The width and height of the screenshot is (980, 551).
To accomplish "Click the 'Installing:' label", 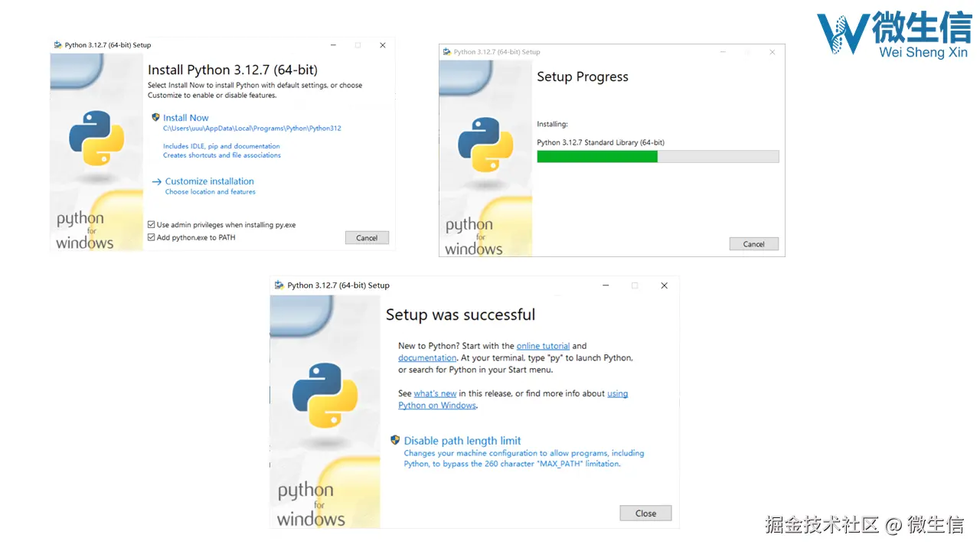I will pyautogui.click(x=553, y=124).
